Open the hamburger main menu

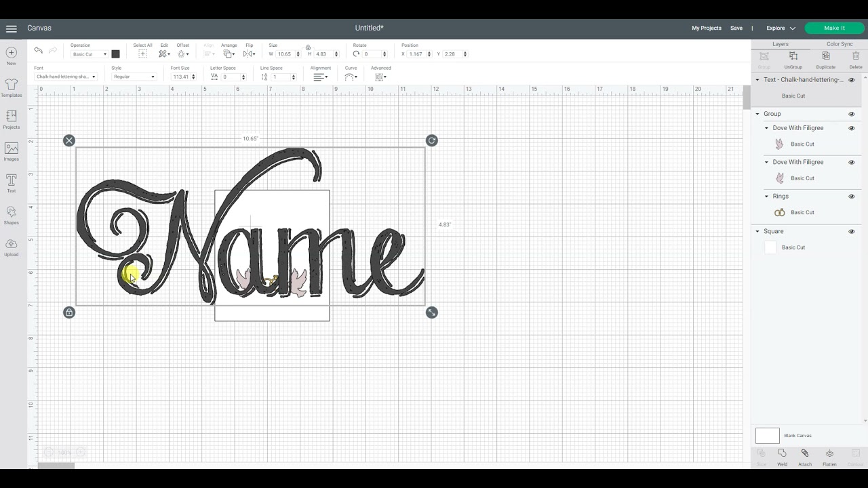tap(11, 28)
